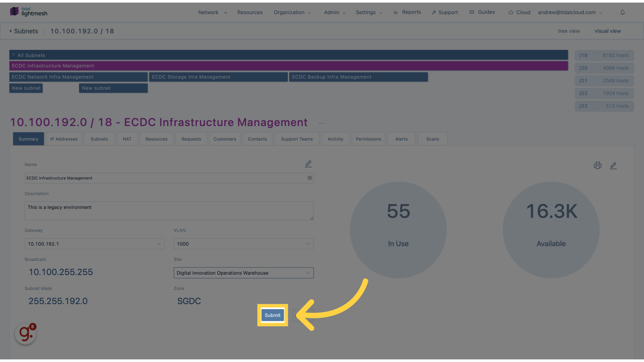Image resolution: width=644 pixels, height=362 pixels.
Task: Open the notifications bell
Action: 623,12
